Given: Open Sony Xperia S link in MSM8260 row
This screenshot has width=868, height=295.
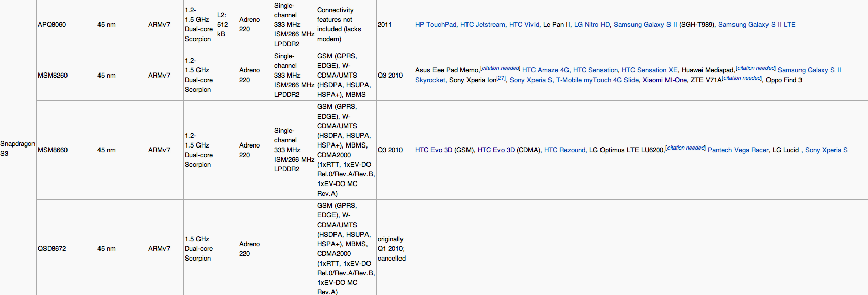Looking at the screenshot, I should tap(531, 80).
